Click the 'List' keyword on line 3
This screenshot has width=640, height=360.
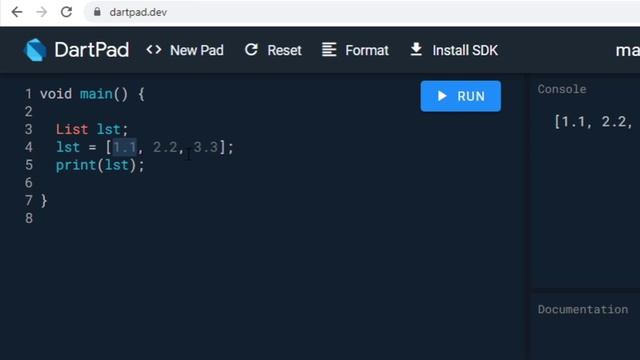pyautogui.click(x=72, y=129)
